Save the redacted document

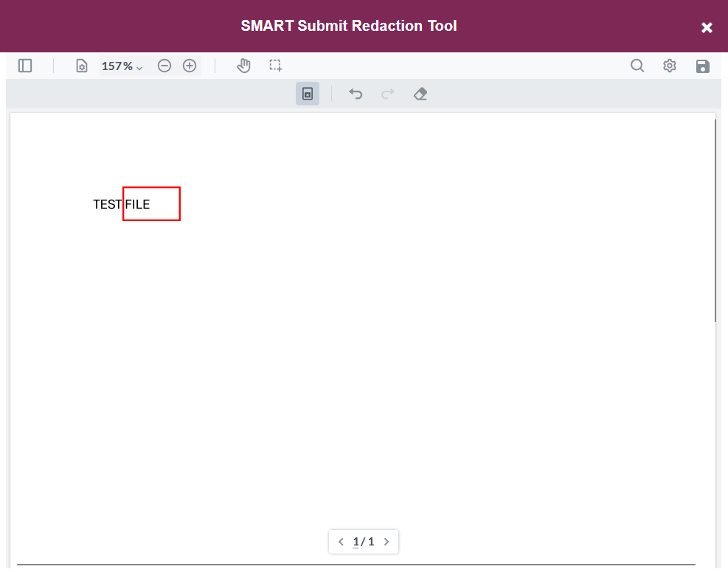[702, 66]
